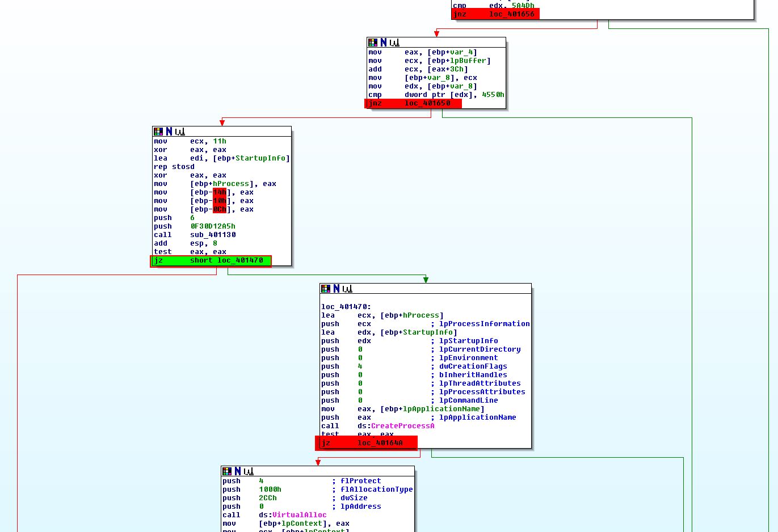Select the line mov eax, [ebp+var_4]
The image size is (778, 532).
pyautogui.click(x=423, y=52)
